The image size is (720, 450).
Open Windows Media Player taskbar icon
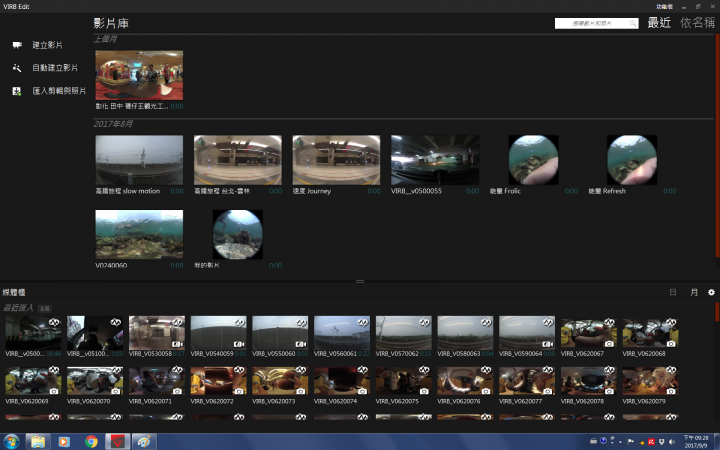point(64,442)
